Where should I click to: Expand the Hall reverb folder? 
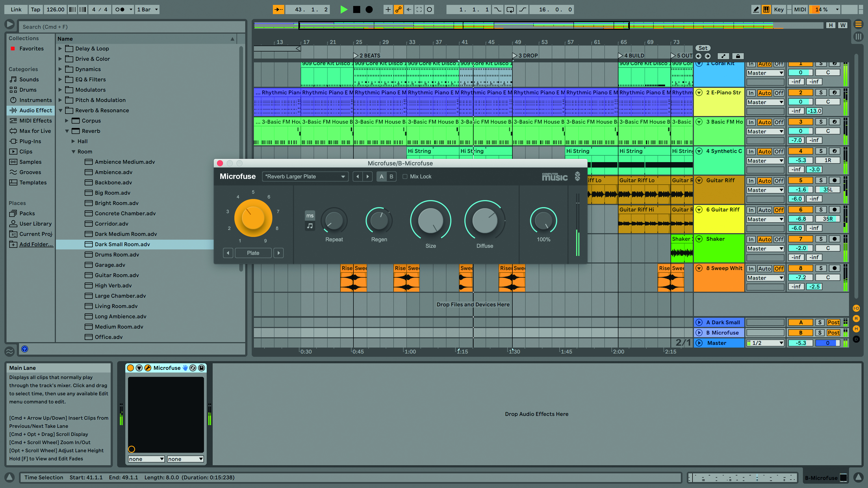(74, 142)
